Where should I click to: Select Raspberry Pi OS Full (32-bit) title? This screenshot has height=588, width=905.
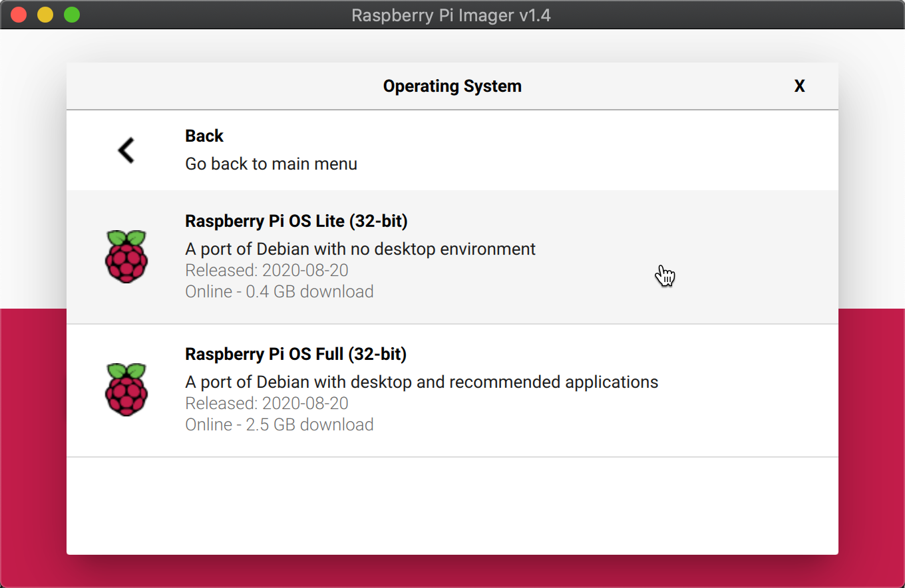(295, 354)
